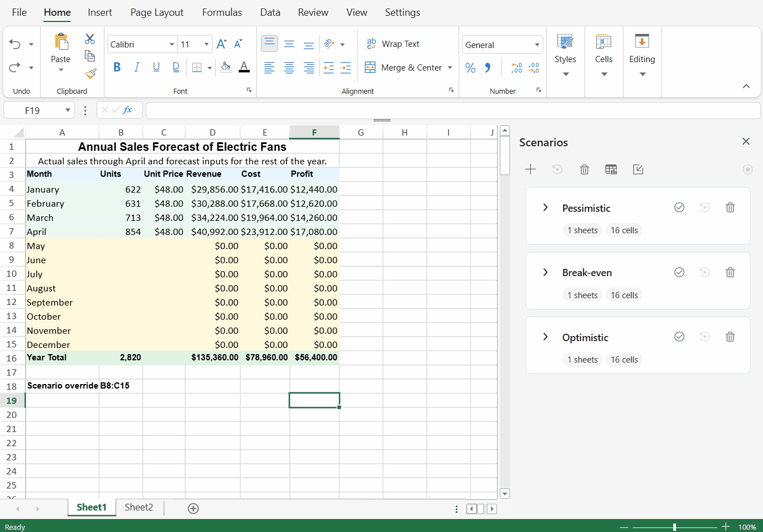Click the Review tab
Screen dimensions: 763x532
(313, 12)
